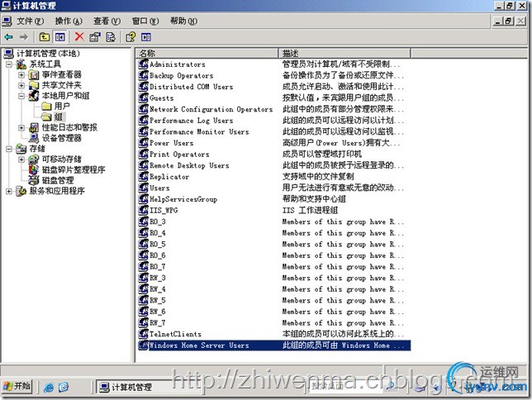Select Network Configuration Operators group
Image resolution: width=532 pixels, height=400 pixels.
click(211, 109)
